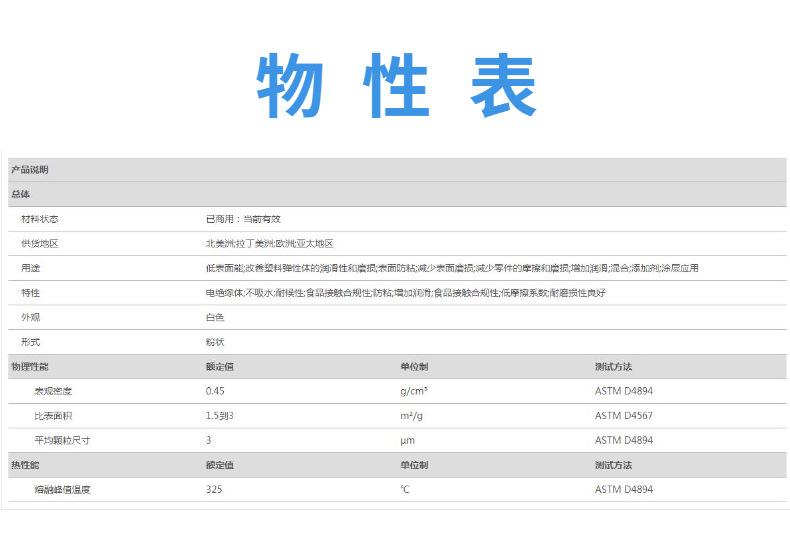Viewport: 790px width, 560px height.
Task: Click ASTM D4894 in the 熔融峰值温度 row
Action: (623, 490)
